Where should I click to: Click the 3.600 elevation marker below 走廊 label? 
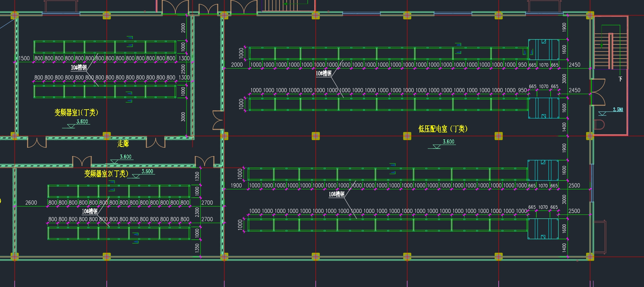(125, 157)
